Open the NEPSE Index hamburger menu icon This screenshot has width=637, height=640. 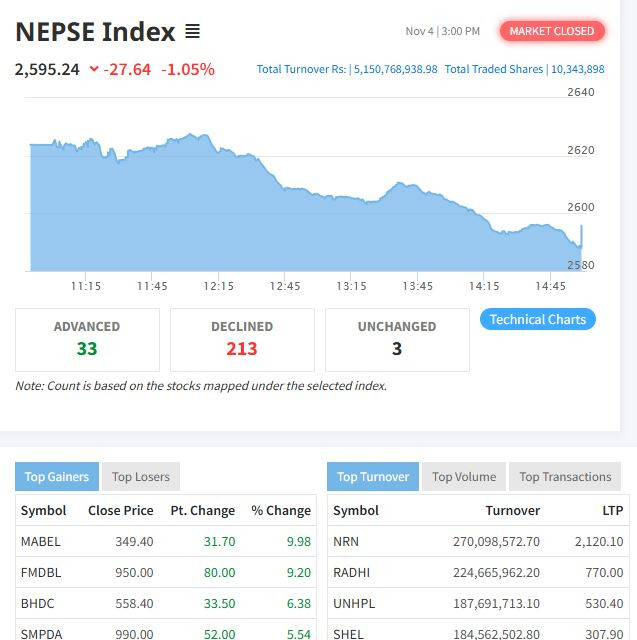(192, 31)
